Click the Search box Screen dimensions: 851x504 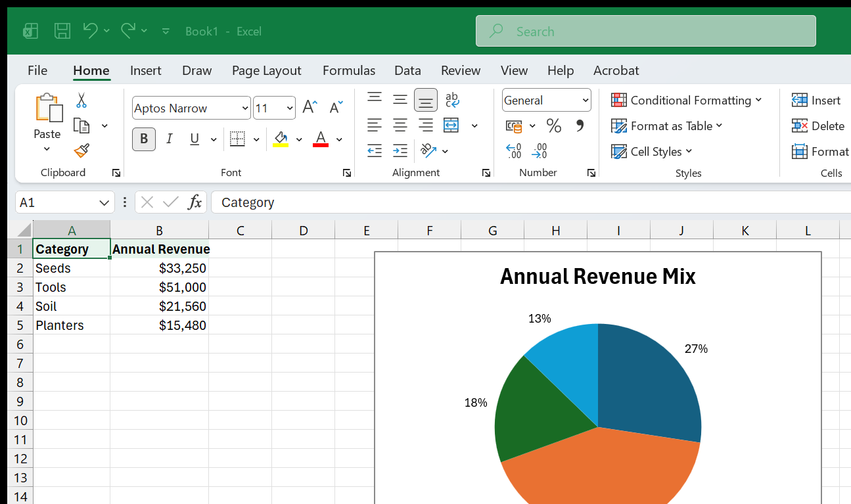point(646,31)
